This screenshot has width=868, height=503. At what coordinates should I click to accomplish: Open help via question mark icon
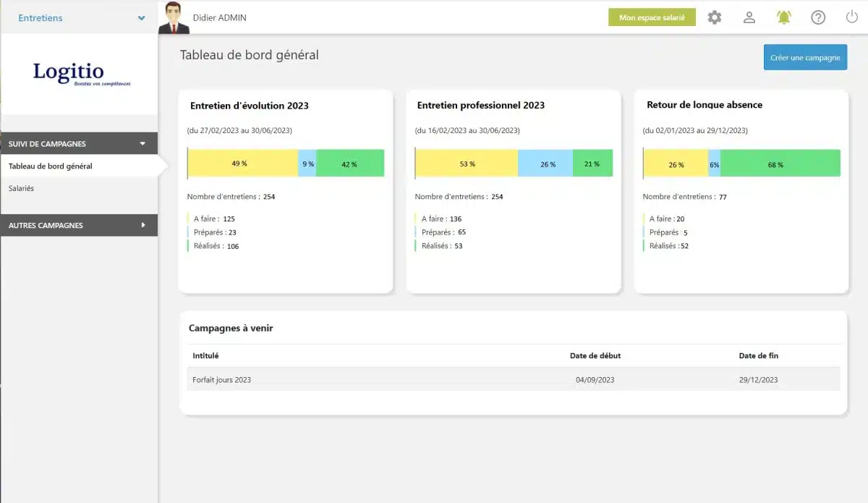point(818,17)
